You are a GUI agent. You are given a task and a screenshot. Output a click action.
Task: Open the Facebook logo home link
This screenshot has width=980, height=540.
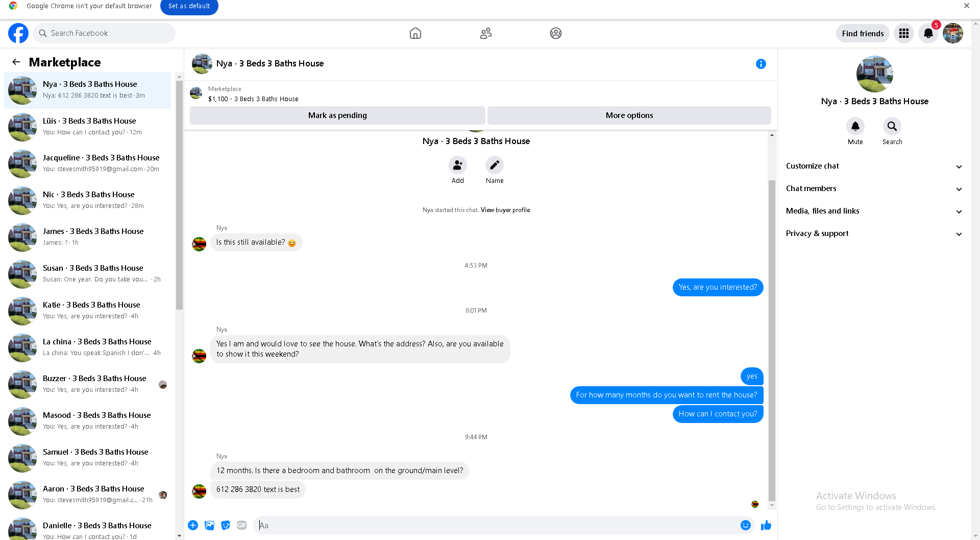(x=18, y=33)
